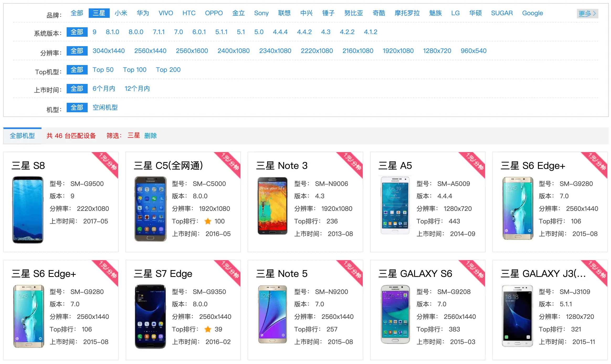Viewport: 611px width, 364px height.
Task: Select the 华为 brand filter
Action: pyautogui.click(x=143, y=13)
